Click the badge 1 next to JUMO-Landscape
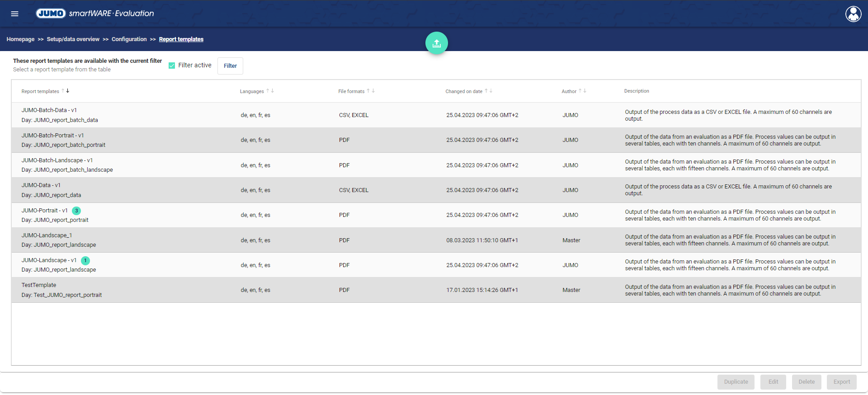The image size is (868, 395). pyautogui.click(x=85, y=261)
